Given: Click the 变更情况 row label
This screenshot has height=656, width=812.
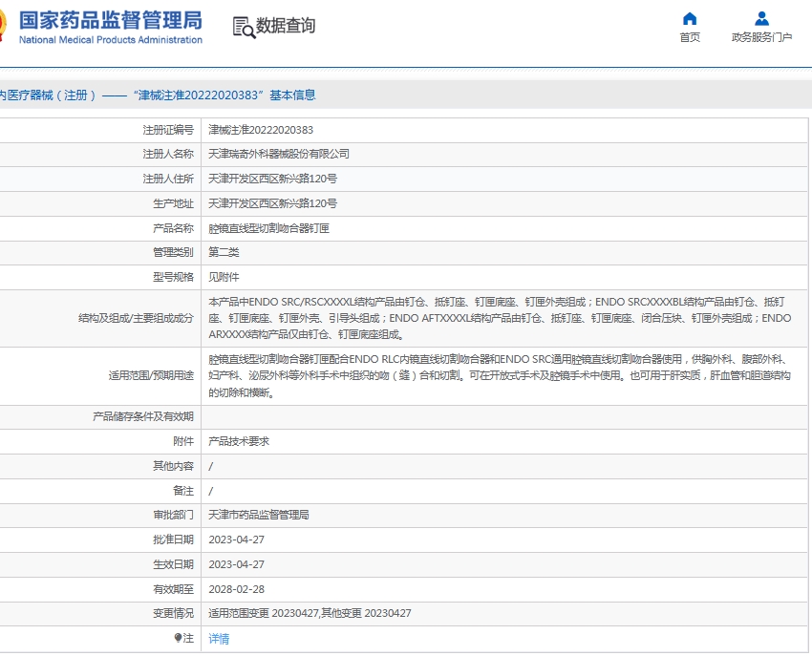Looking at the screenshot, I should click(173, 614).
